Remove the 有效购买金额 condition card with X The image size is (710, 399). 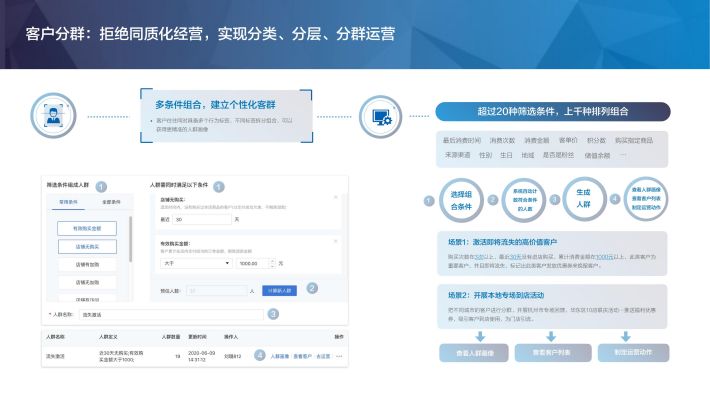coord(336,241)
